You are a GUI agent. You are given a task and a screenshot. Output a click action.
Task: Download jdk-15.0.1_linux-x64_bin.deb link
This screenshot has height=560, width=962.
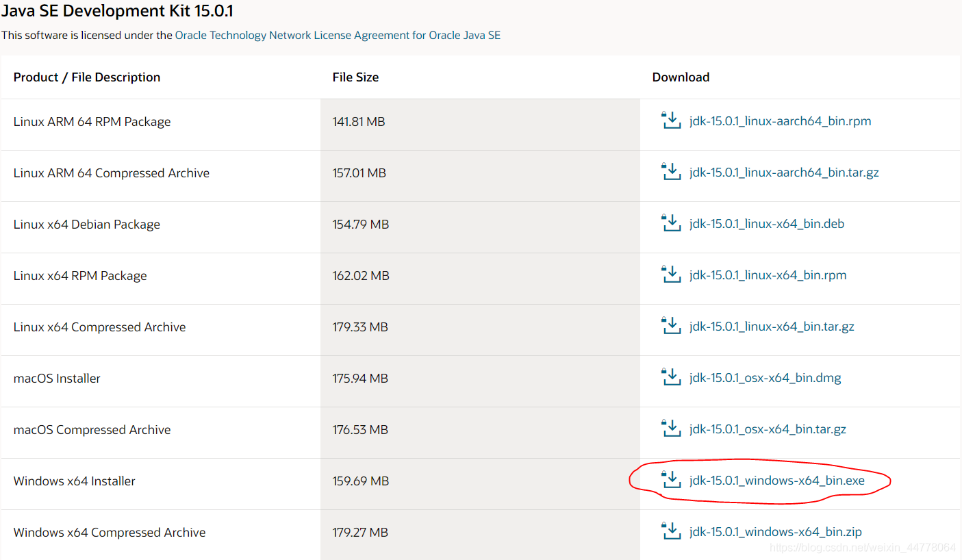point(767,224)
